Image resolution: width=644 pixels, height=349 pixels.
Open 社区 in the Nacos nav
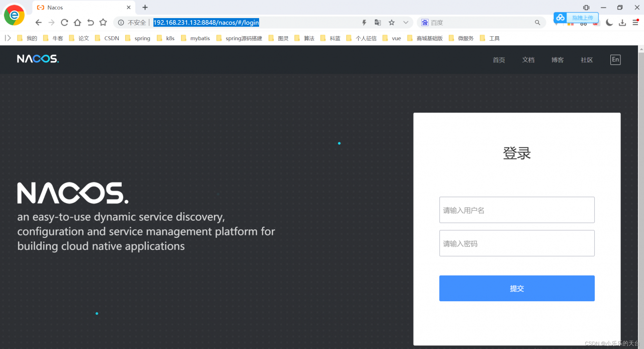(x=587, y=60)
